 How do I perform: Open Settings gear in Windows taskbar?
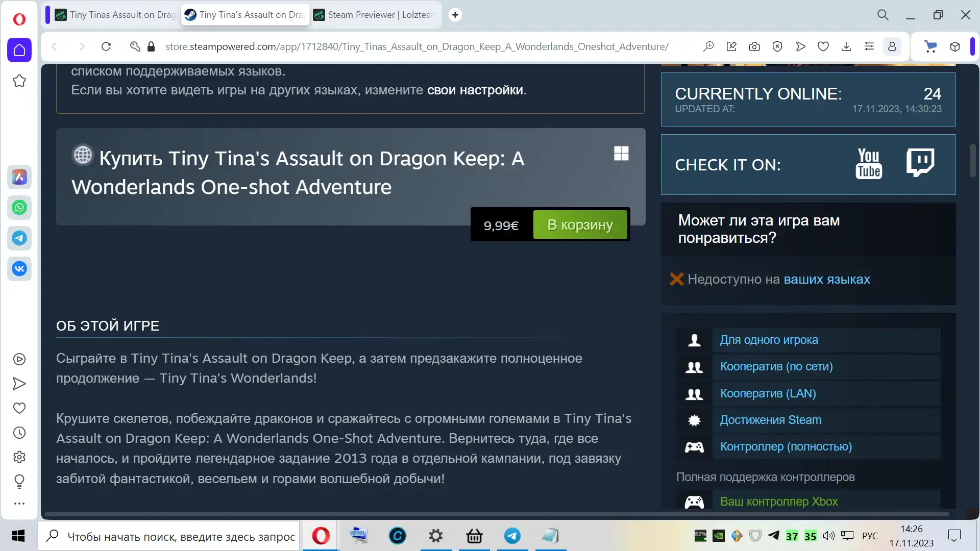(435, 536)
